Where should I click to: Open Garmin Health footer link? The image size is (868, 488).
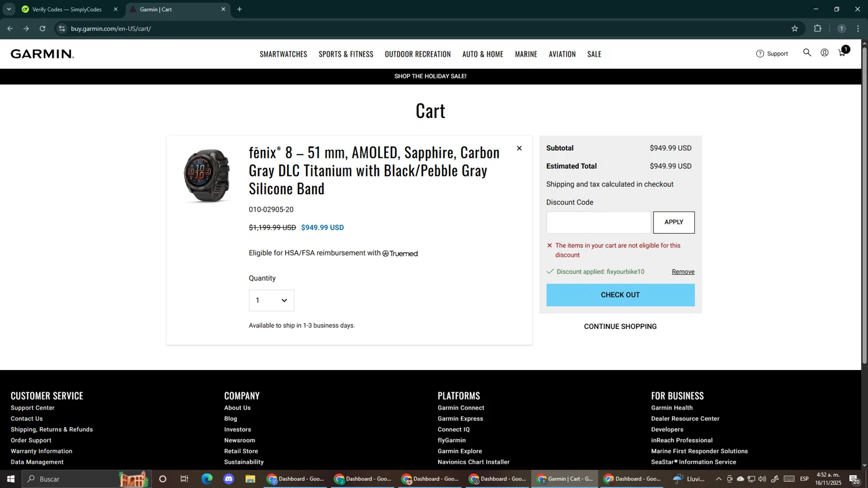pyautogui.click(x=672, y=408)
